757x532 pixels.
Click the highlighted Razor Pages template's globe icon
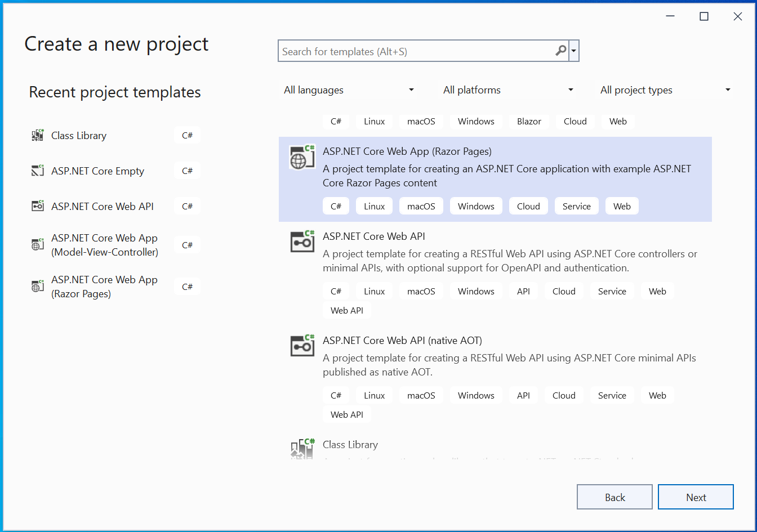[x=302, y=157]
